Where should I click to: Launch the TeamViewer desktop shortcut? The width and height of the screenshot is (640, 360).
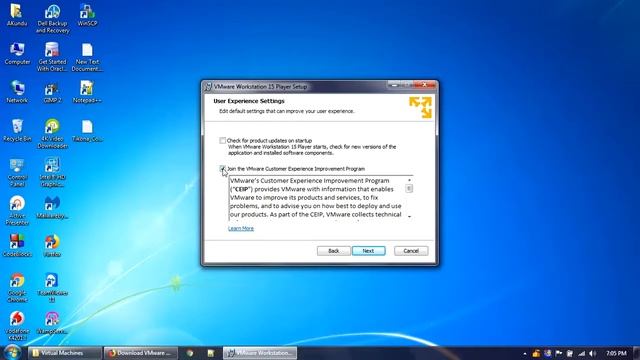click(52, 288)
